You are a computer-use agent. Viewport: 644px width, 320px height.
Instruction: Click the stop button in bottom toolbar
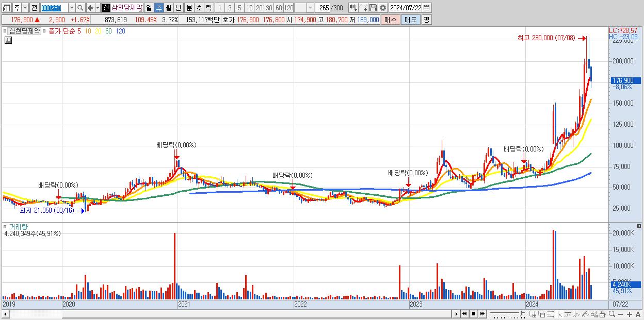click(x=474, y=314)
